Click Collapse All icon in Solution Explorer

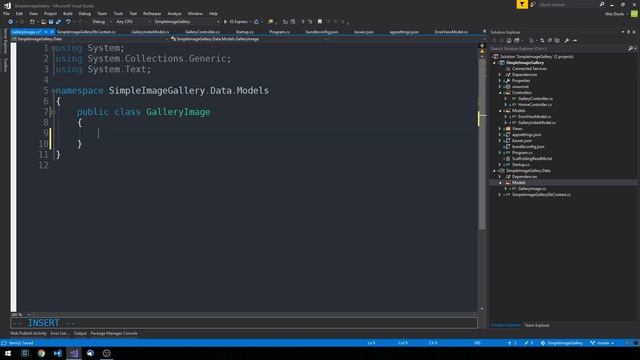click(x=549, y=40)
